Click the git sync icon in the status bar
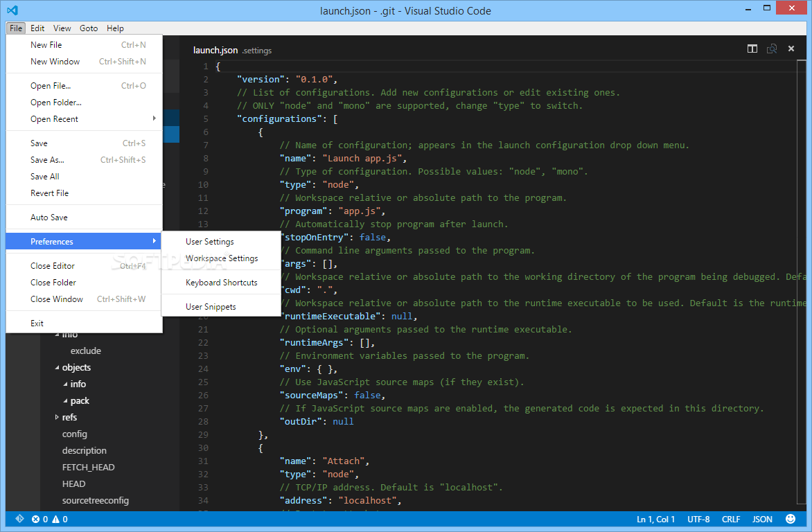 point(19,519)
